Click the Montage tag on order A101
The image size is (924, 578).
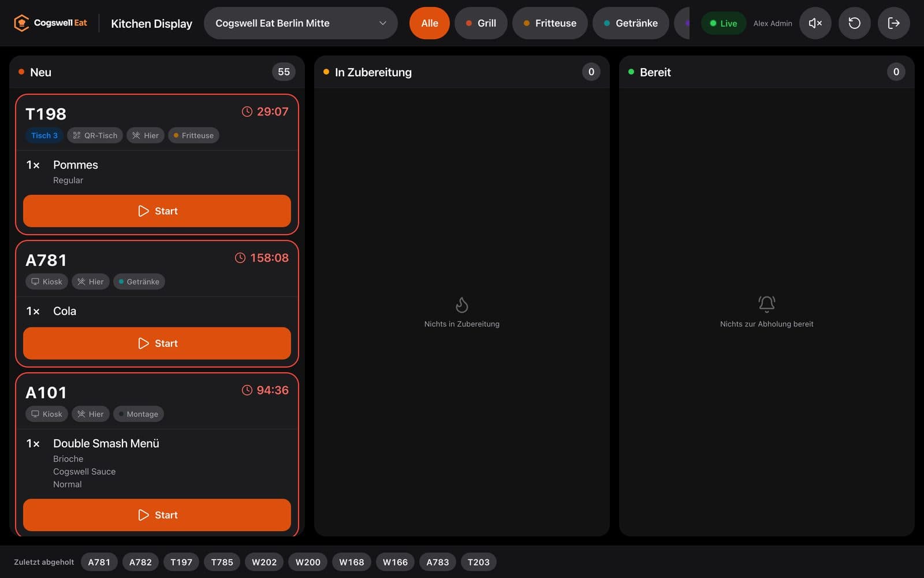pos(139,414)
